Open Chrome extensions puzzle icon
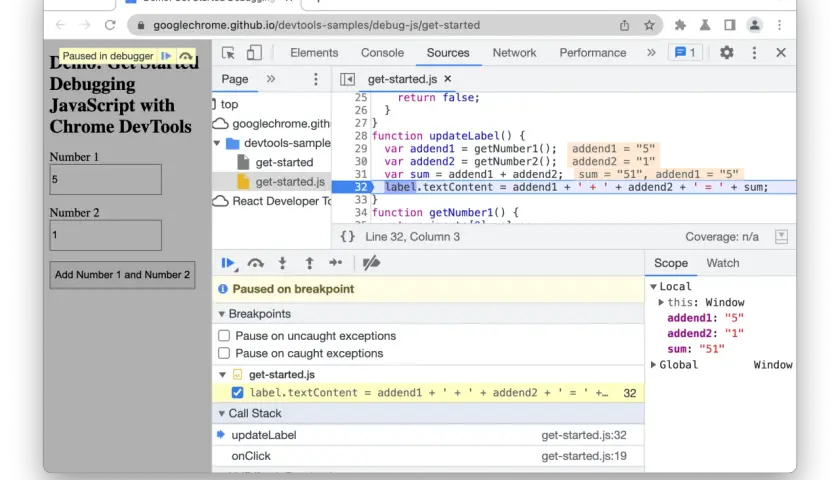840x480 pixels. tap(680, 25)
